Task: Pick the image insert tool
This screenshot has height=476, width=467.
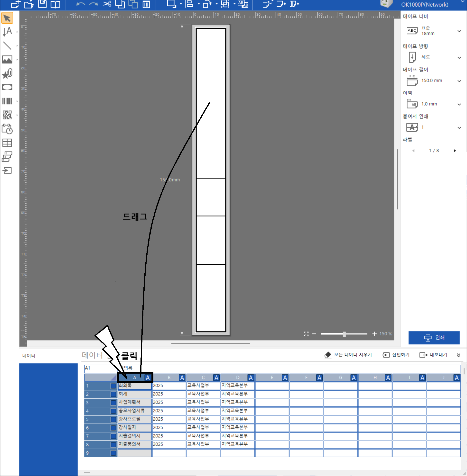Action: point(7,59)
